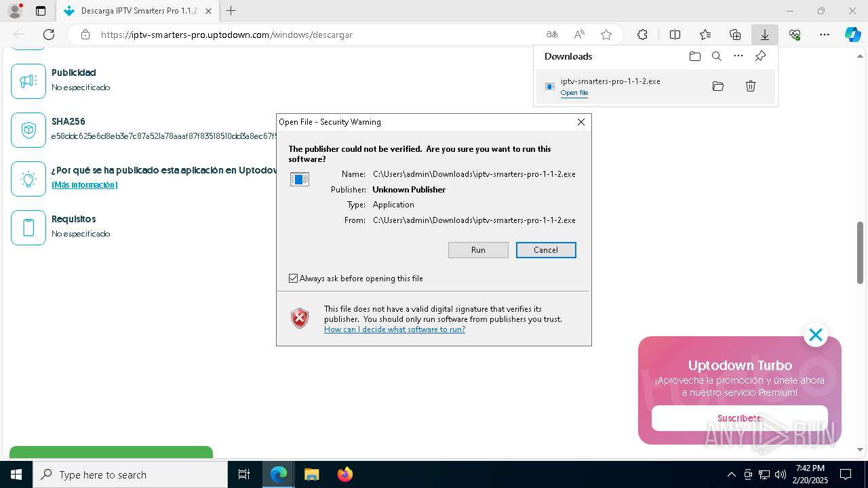Uncheck 'Always ask before opening this file'
Screen dimensions: 868x488
pyautogui.click(x=294, y=279)
